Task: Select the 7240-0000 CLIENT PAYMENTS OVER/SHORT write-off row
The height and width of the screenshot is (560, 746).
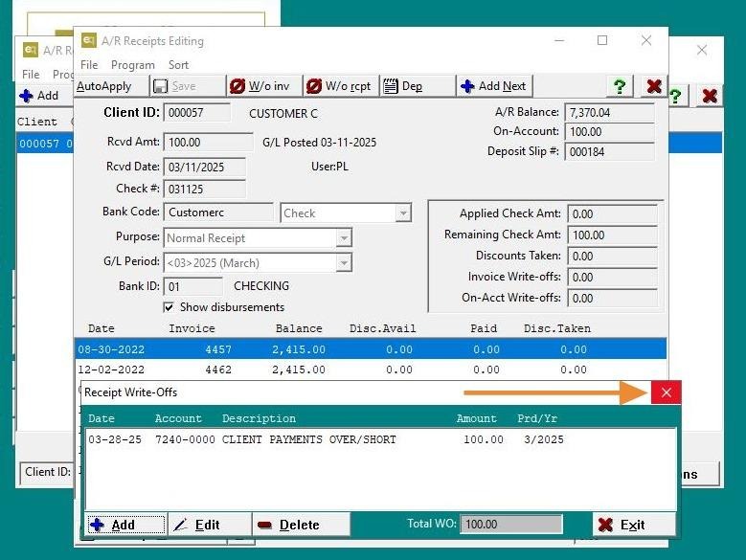Action: tap(380, 439)
